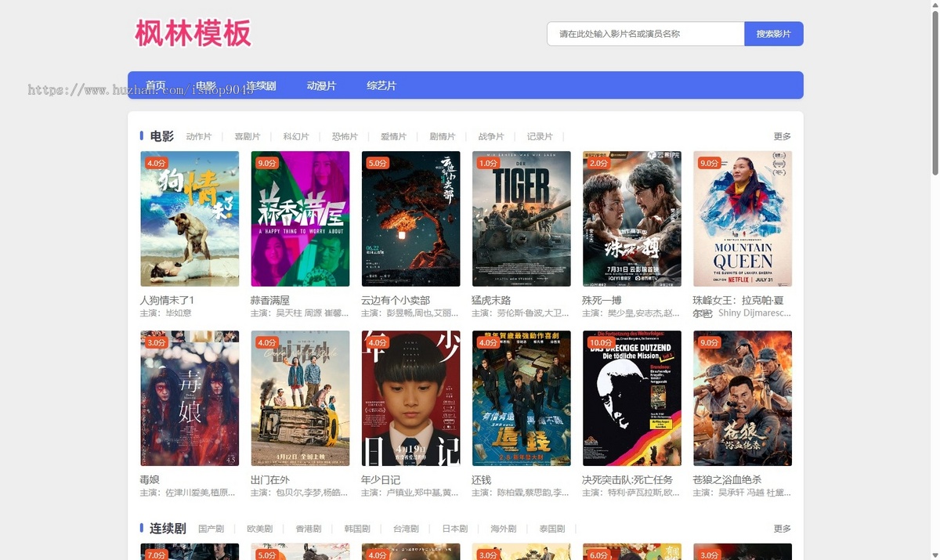The height and width of the screenshot is (560, 940).
Task: Click the 殊死一搏 title text
Action: pyautogui.click(x=602, y=300)
